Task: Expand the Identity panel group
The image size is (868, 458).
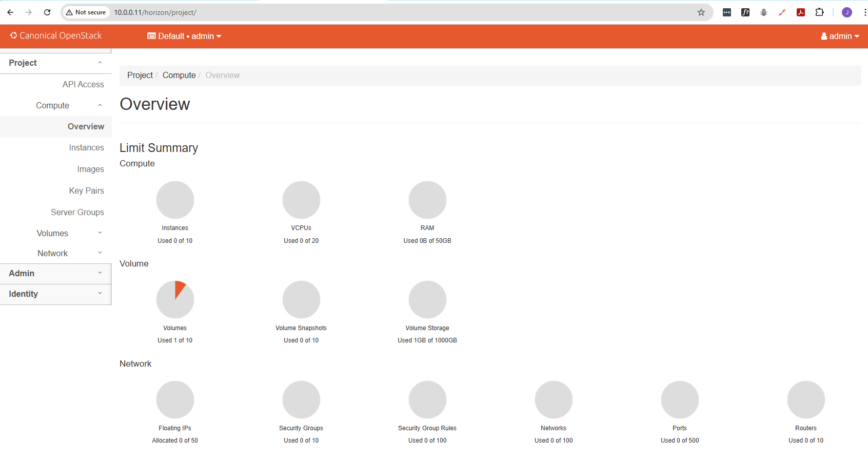Action: 55,294
